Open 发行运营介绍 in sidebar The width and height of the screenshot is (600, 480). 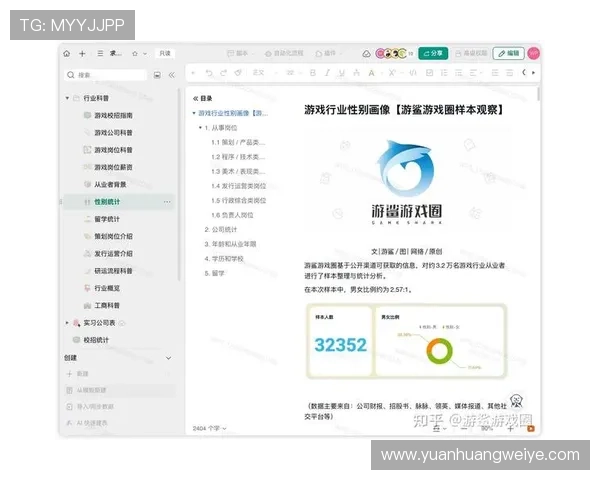click(113, 253)
